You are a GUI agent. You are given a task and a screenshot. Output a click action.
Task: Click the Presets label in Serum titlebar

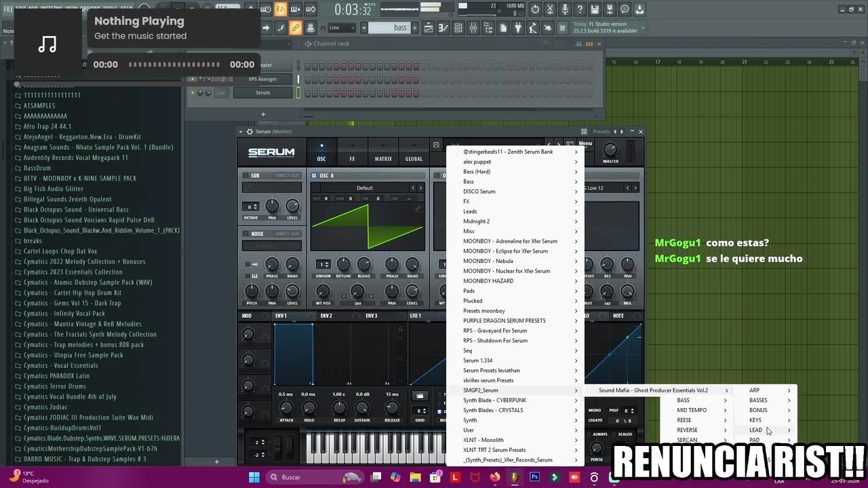601,131
